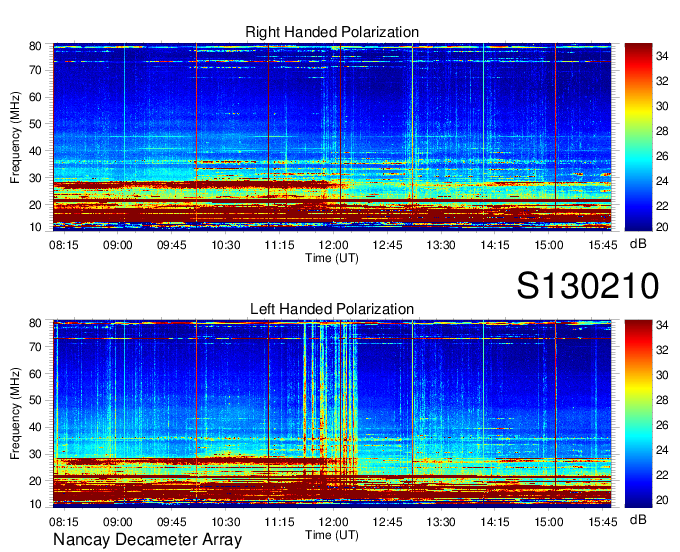Click the "Time (UT)" label under Right Handed plot
Screen dimensions: 680x552
332,258
